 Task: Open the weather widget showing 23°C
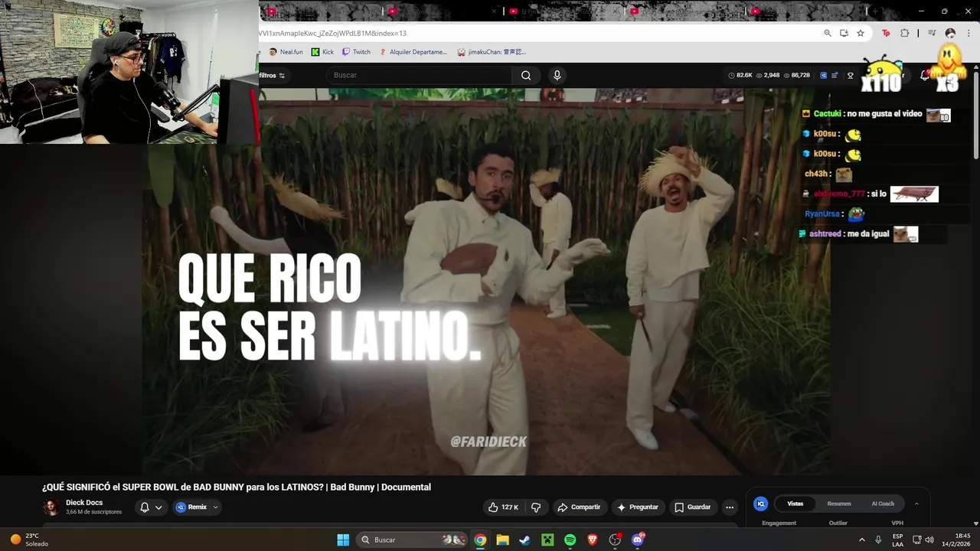(29, 540)
